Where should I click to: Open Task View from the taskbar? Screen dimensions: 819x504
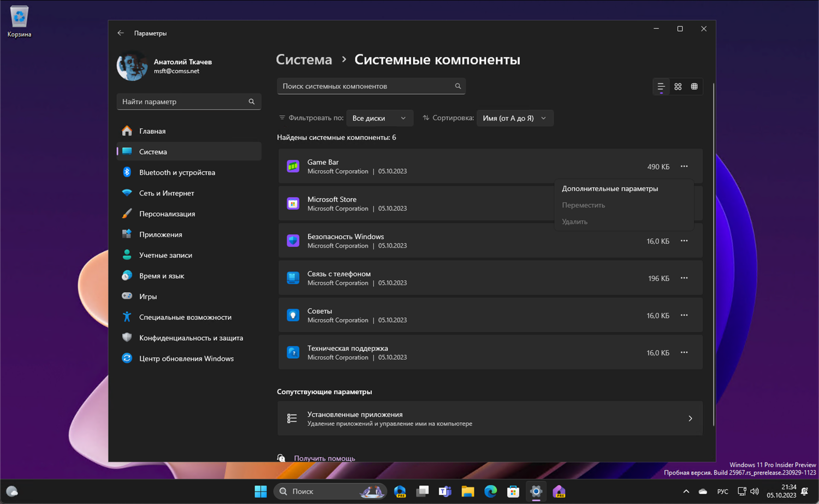click(422, 491)
